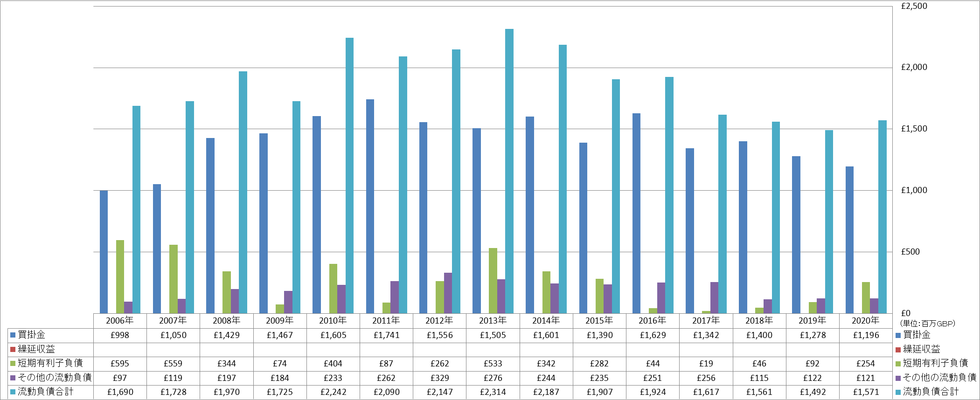Click the £500 axis label
The width and height of the screenshot is (980, 400).
point(910,252)
